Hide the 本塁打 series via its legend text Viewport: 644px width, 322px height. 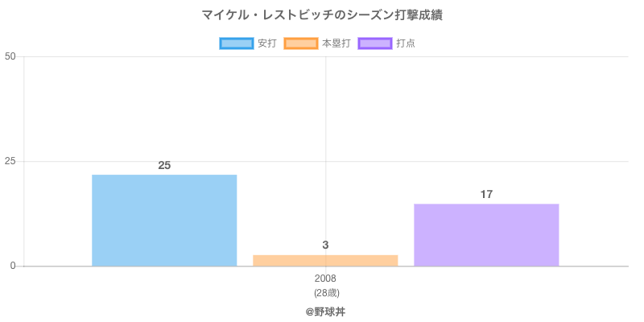click(x=336, y=43)
